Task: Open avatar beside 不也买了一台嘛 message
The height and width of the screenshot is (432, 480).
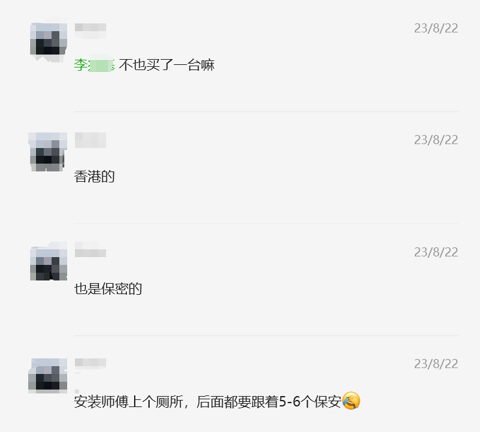Action: pos(49,42)
